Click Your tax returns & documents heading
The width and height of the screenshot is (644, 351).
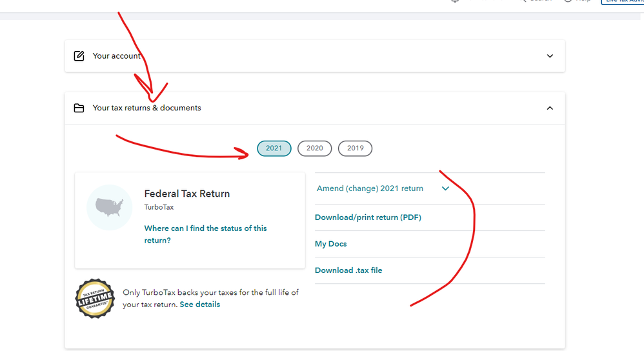pyautogui.click(x=146, y=108)
